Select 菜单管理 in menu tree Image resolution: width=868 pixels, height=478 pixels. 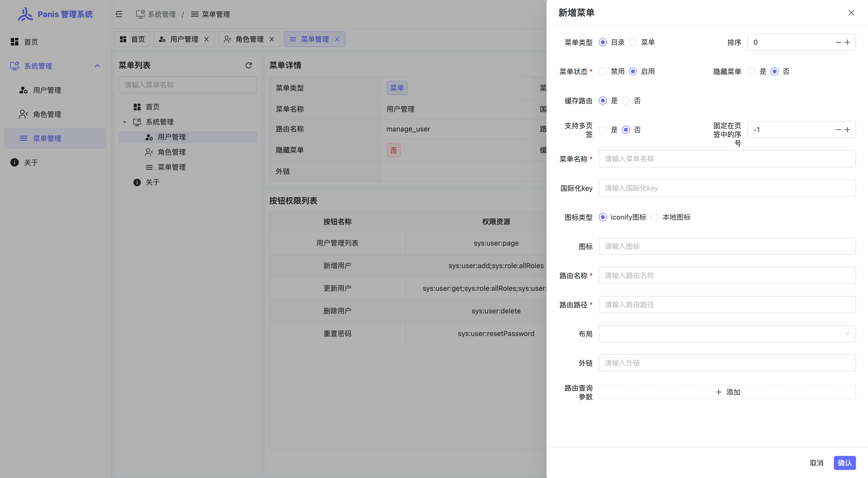coord(172,167)
